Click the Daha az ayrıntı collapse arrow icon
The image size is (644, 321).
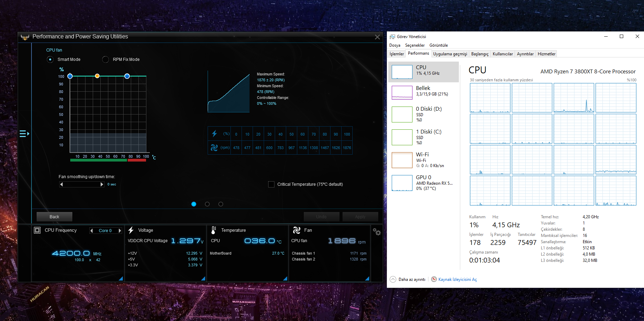tap(393, 279)
